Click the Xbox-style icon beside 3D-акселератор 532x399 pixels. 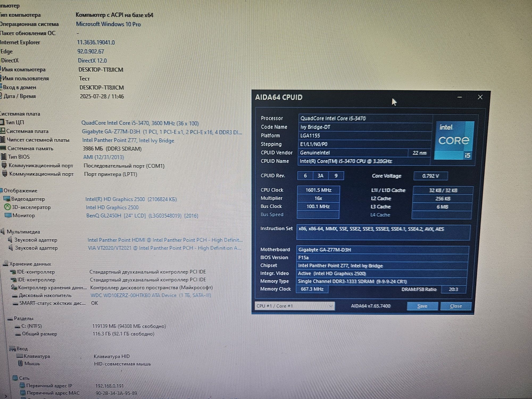[x=7, y=207]
